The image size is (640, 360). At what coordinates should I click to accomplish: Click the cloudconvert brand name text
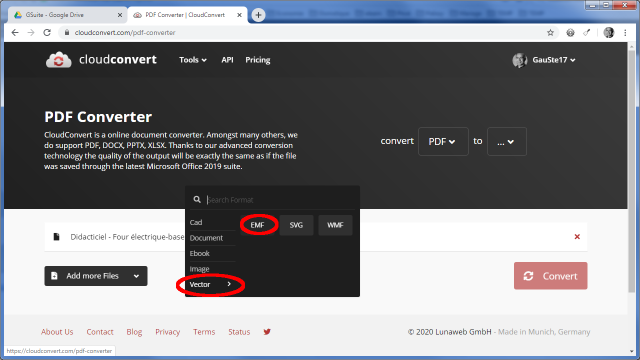coord(118,60)
